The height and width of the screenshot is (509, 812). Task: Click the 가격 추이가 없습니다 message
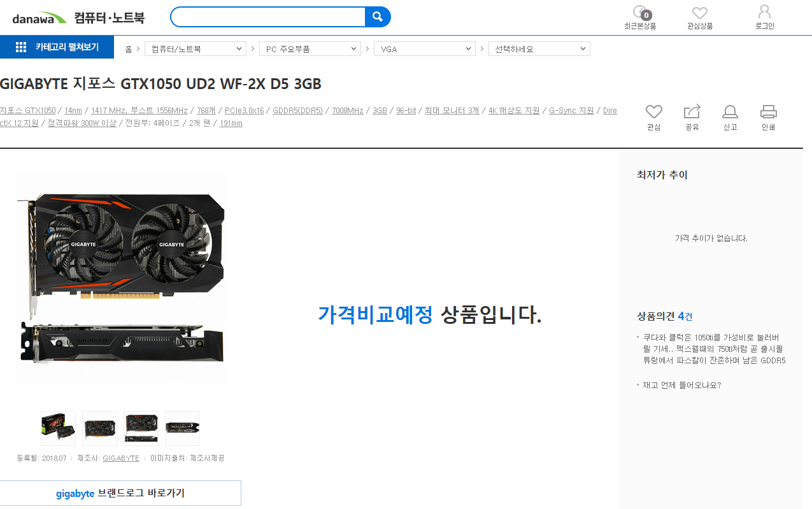pyautogui.click(x=711, y=239)
